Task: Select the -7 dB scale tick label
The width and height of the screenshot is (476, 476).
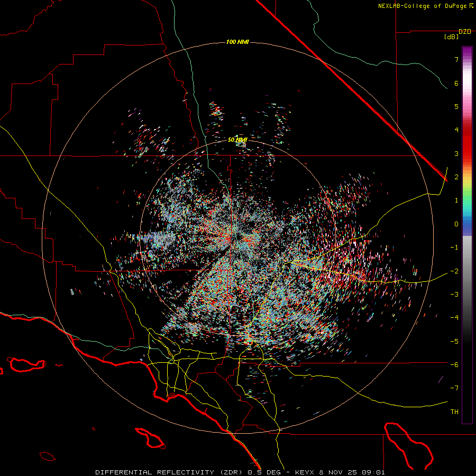Action: point(454,388)
